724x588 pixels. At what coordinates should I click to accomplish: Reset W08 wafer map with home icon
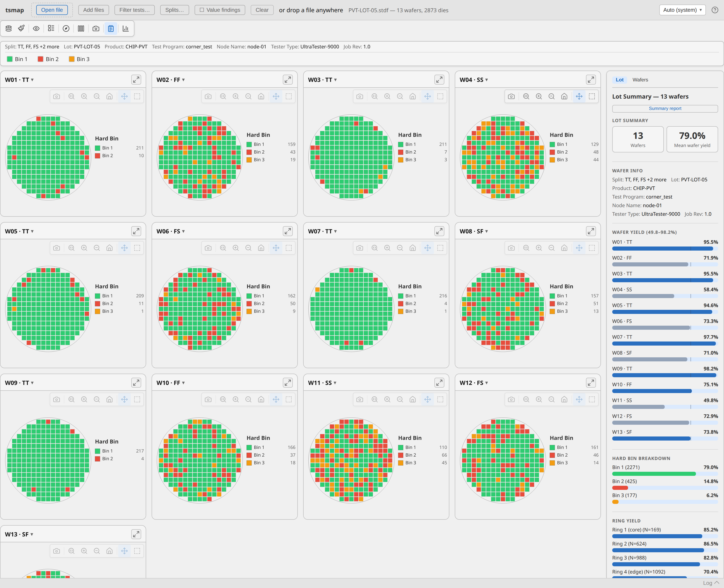[564, 248]
